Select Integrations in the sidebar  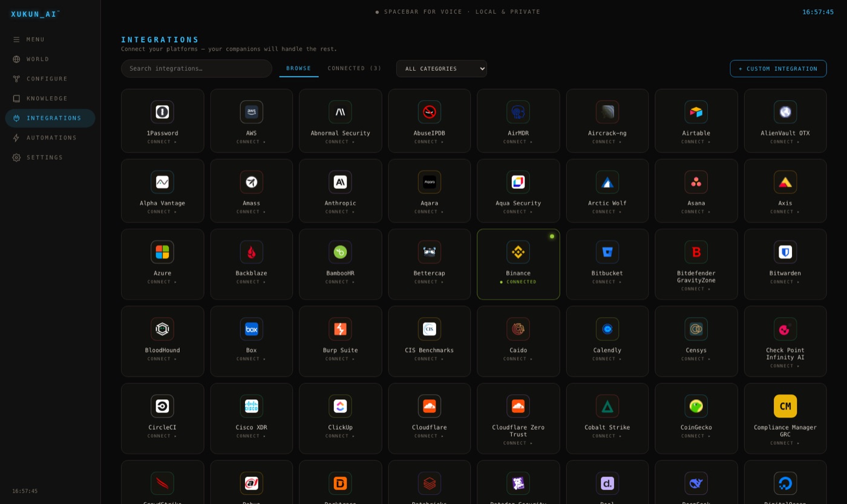click(x=50, y=118)
